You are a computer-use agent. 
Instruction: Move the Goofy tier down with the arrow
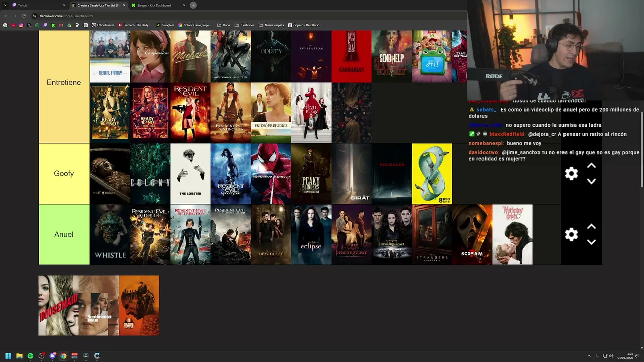(x=591, y=181)
